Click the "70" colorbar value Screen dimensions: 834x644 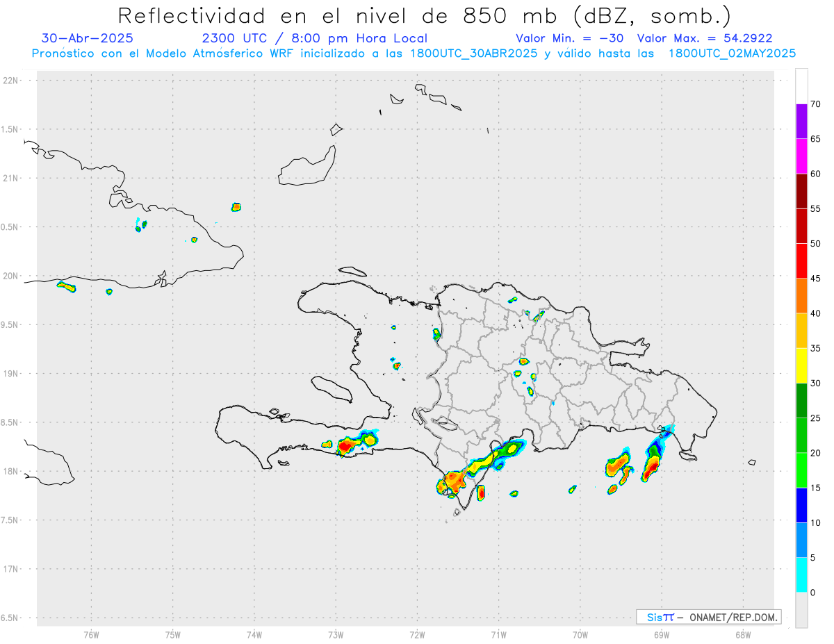(816, 104)
